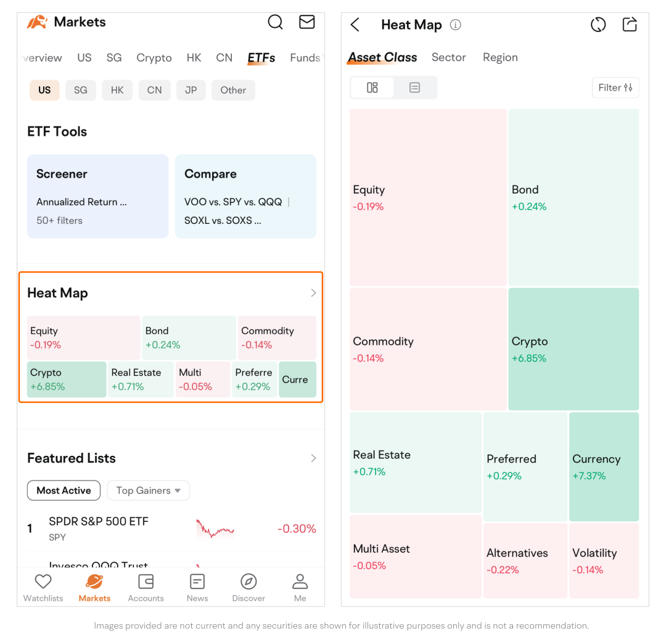Viewport: 666px width, 644px height.
Task: Open the messages envelope icon
Action: tap(306, 22)
